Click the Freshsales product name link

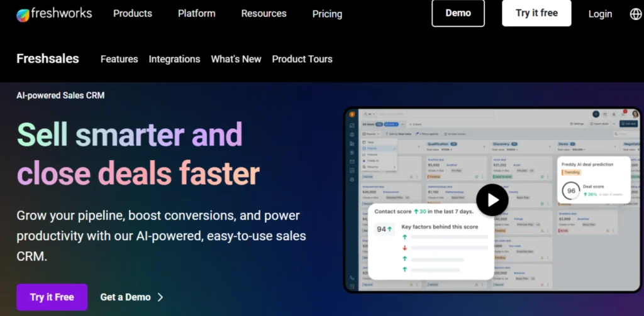coord(48,58)
